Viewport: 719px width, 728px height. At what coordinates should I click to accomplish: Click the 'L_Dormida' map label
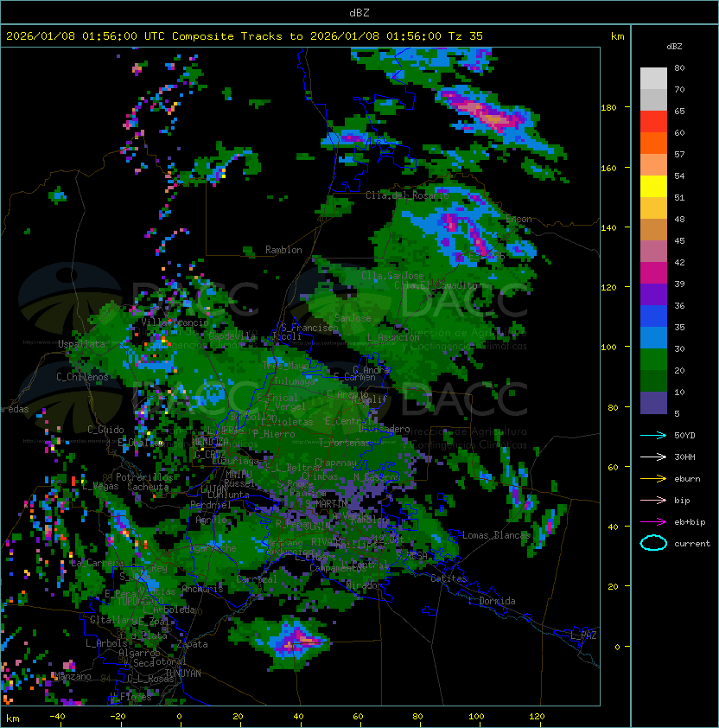point(492,601)
